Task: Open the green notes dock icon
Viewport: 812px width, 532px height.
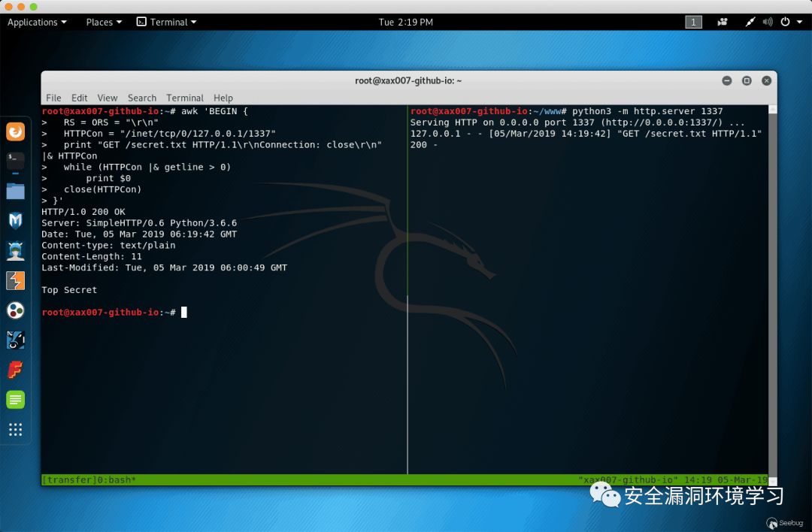Action: (16, 400)
